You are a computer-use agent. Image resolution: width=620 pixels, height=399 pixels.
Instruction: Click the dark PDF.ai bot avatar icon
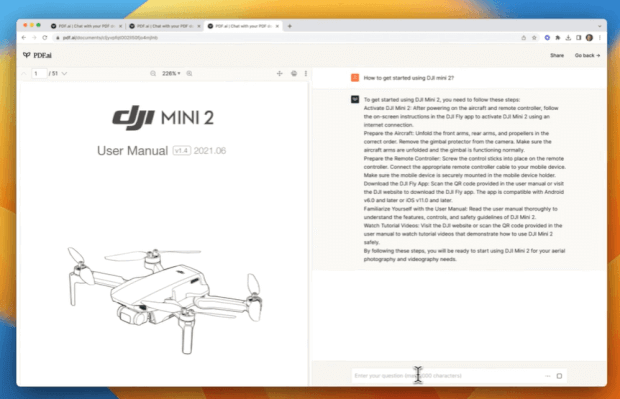point(355,99)
